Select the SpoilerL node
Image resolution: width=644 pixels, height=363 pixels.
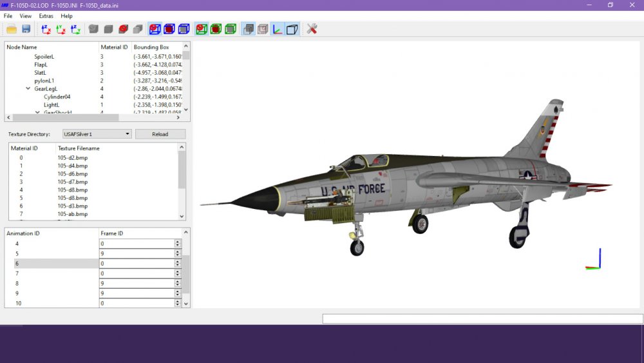click(44, 56)
